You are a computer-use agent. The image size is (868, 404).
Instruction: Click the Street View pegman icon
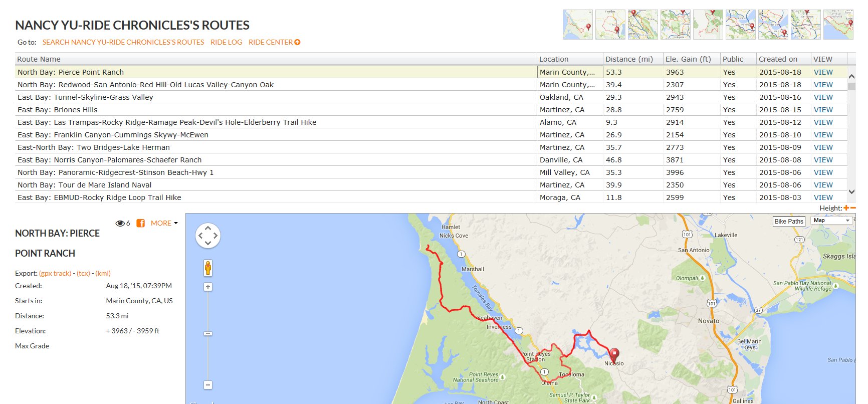pos(208,268)
